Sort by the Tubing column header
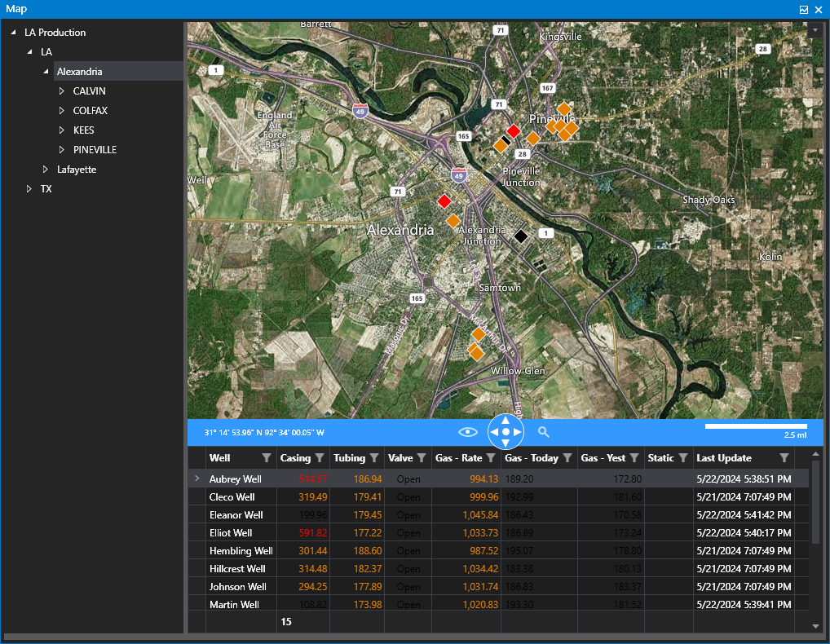Image resolution: width=830 pixels, height=644 pixels. tap(349, 458)
